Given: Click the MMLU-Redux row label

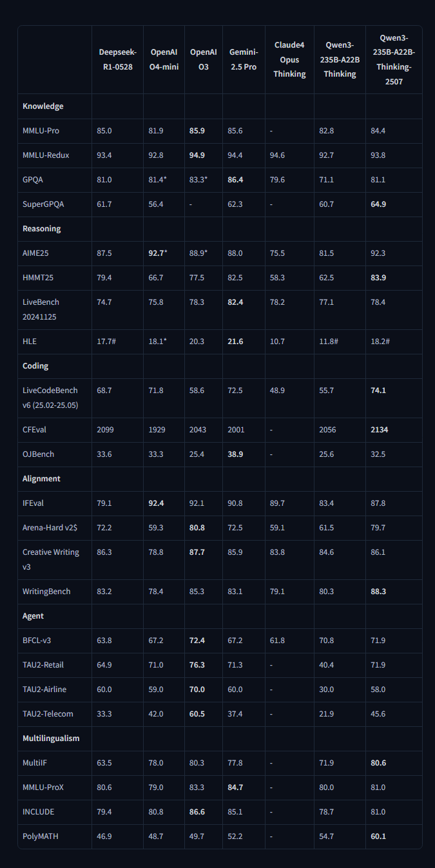Looking at the screenshot, I should (x=46, y=155).
